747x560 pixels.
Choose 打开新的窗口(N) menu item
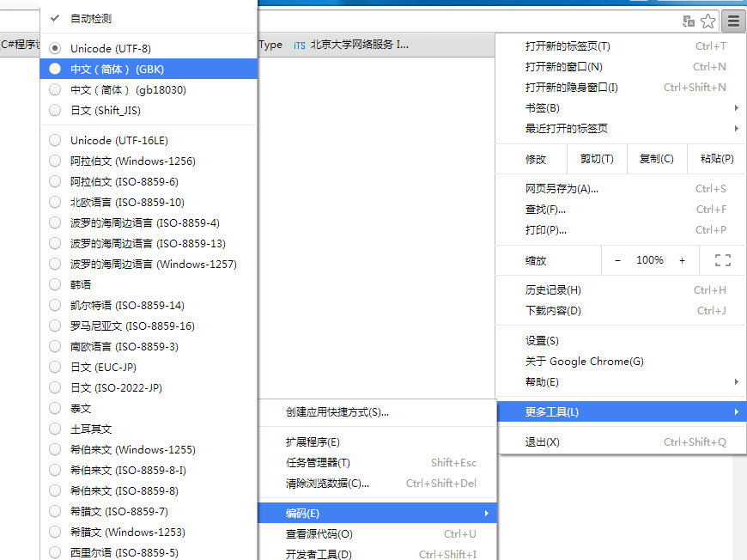[x=621, y=67]
